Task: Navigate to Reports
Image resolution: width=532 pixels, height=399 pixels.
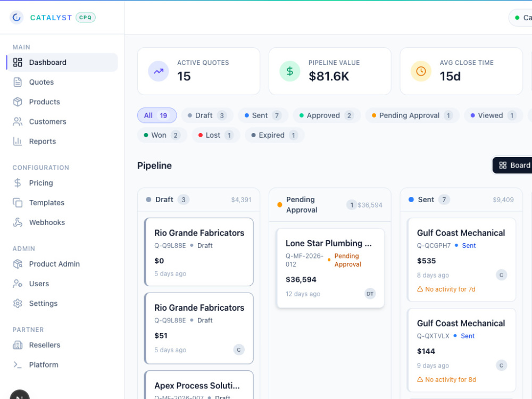Action: [x=62, y=141]
